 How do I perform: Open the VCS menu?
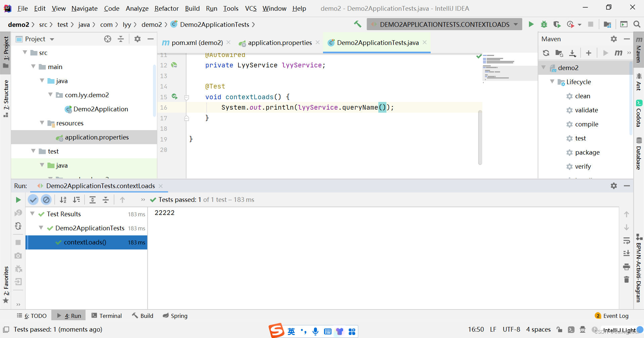[x=251, y=8]
